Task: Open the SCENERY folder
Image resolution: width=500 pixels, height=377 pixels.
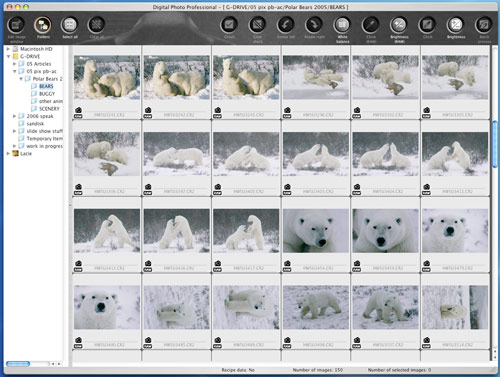Action: pyautogui.click(x=49, y=109)
